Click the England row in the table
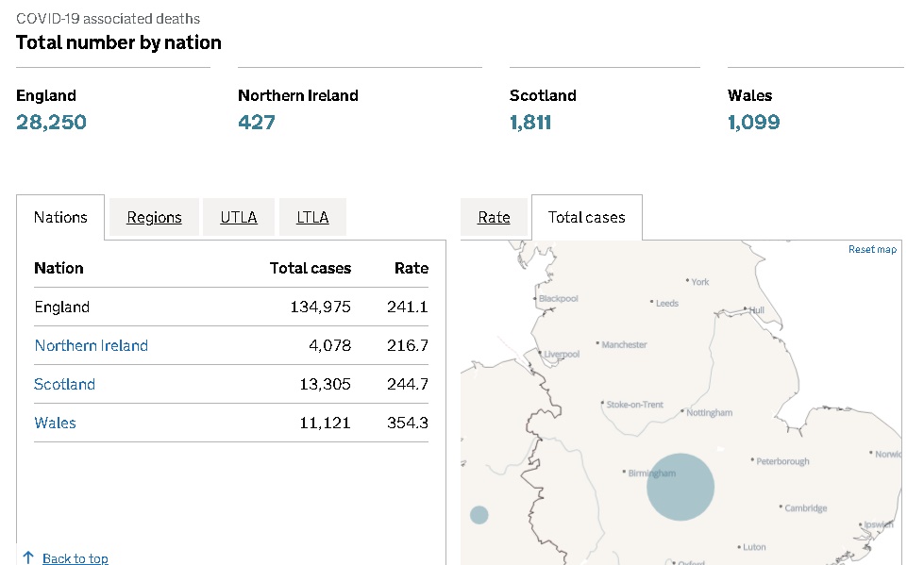 (x=61, y=307)
